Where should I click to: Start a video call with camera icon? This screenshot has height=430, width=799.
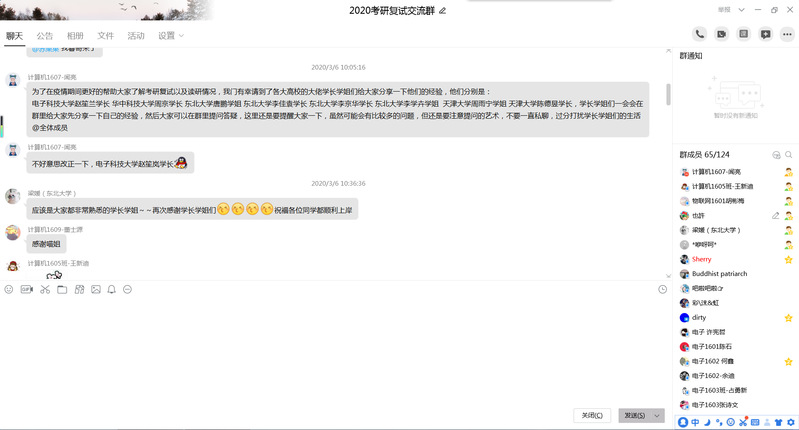tap(721, 34)
